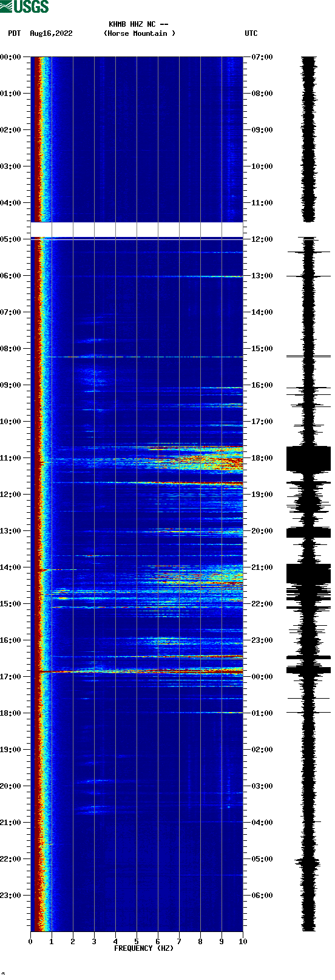Screen dimensions: 335x980
Task: Click the 'FREQUENCY (HZ)' axis label
Action: pyautogui.click(x=144, y=948)
